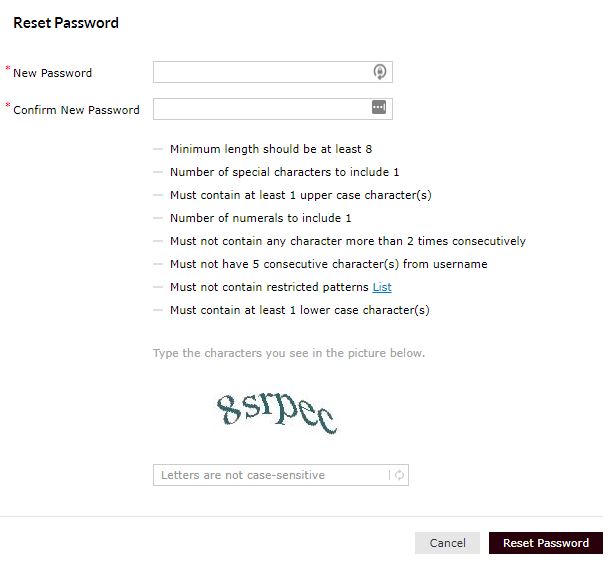The width and height of the screenshot is (615, 563).
Task: Click the Reset Password heading
Action: click(x=66, y=23)
